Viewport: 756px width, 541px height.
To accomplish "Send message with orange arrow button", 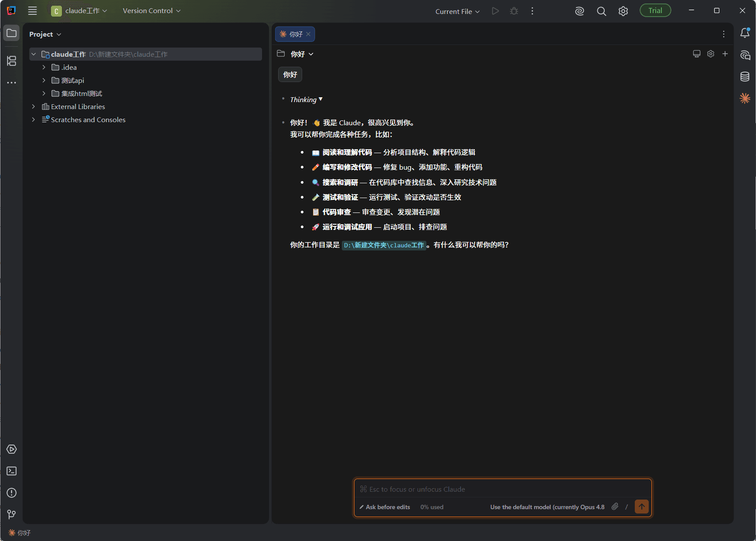I will click(x=642, y=507).
